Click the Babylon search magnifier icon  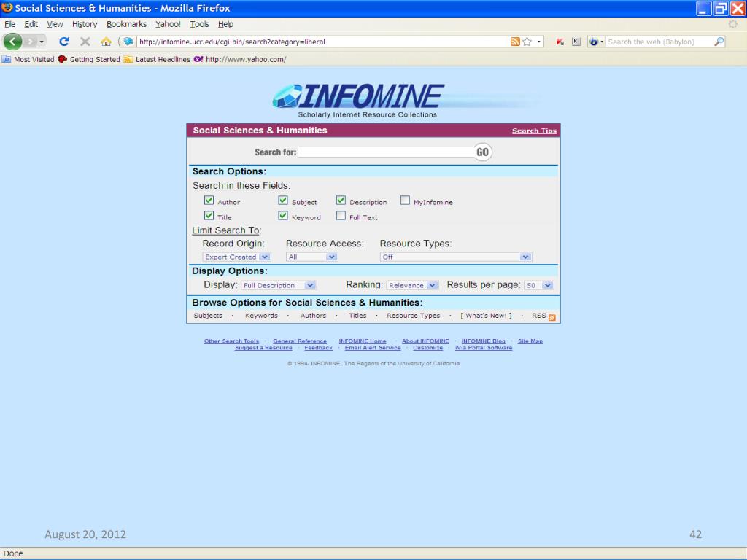pyautogui.click(x=719, y=42)
